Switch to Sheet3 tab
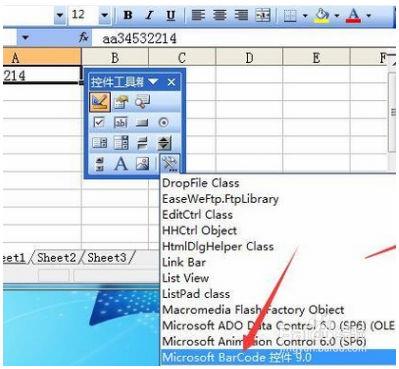Image resolution: width=399 pixels, height=369 pixels. (x=107, y=258)
